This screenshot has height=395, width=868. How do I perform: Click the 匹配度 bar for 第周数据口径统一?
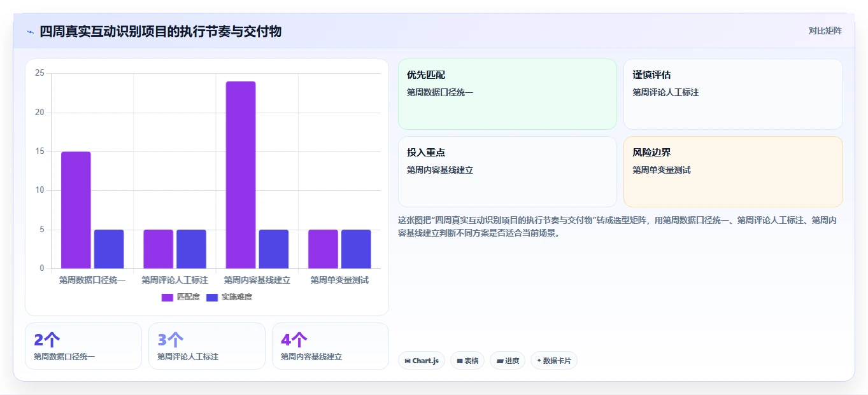76,210
